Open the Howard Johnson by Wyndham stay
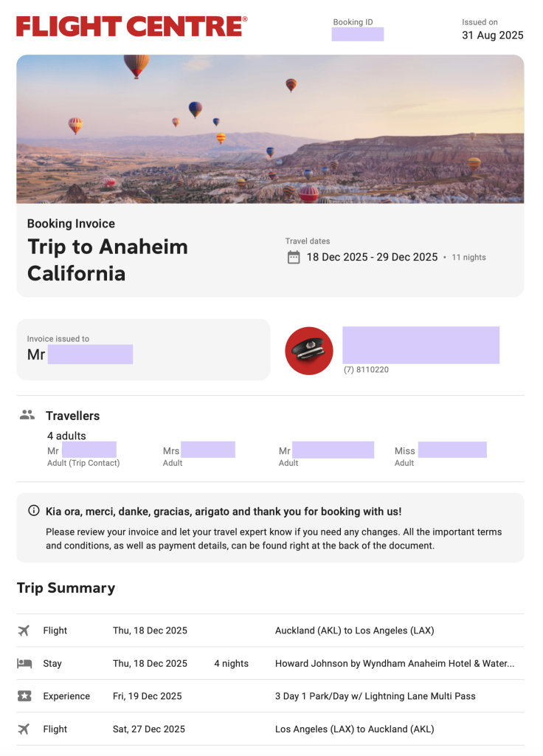 [395, 664]
